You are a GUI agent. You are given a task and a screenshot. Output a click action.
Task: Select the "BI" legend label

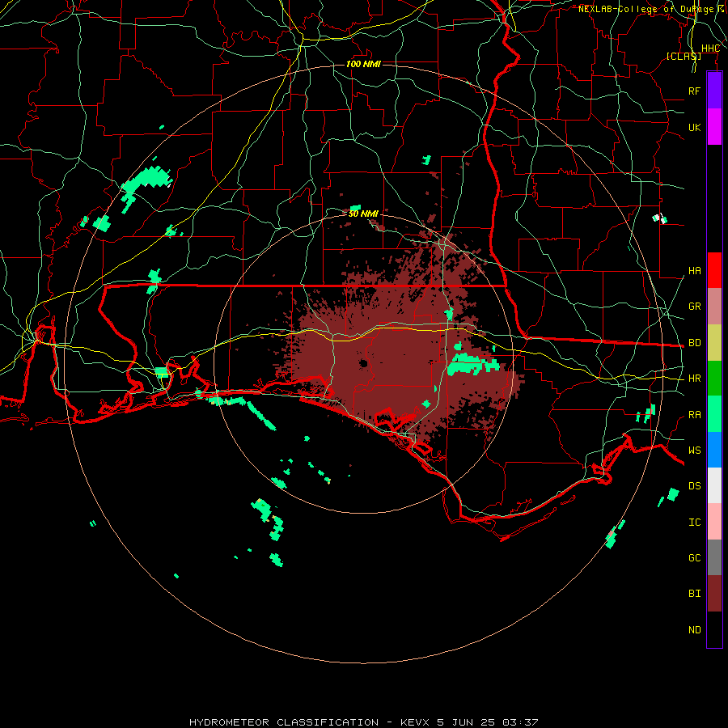tap(694, 594)
